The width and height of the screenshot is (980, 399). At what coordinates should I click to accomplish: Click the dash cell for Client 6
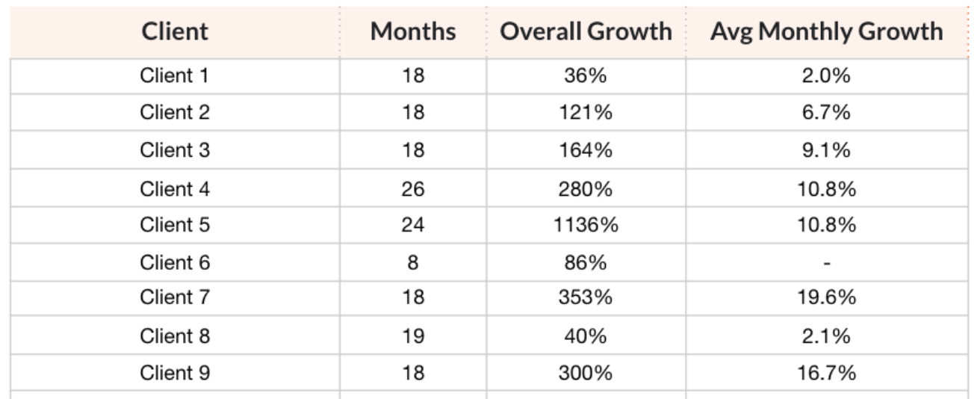tap(826, 263)
